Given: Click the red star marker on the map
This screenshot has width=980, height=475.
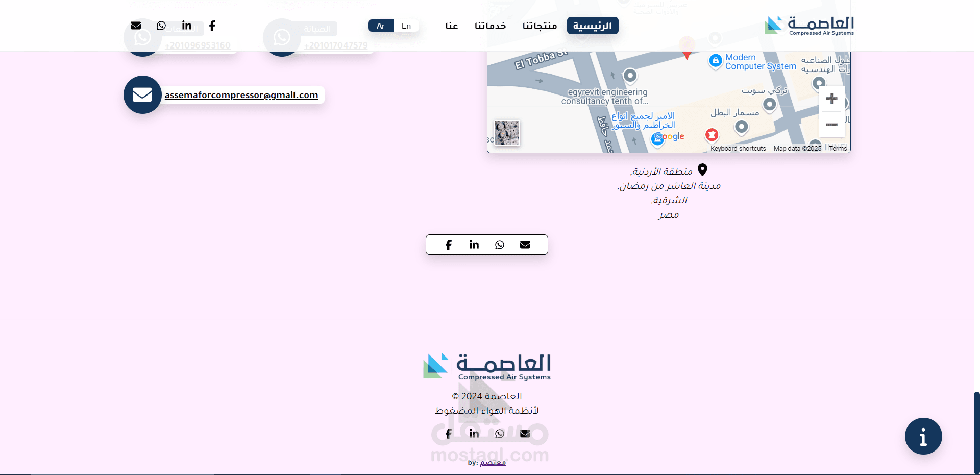Looking at the screenshot, I should [x=712, y=135].
